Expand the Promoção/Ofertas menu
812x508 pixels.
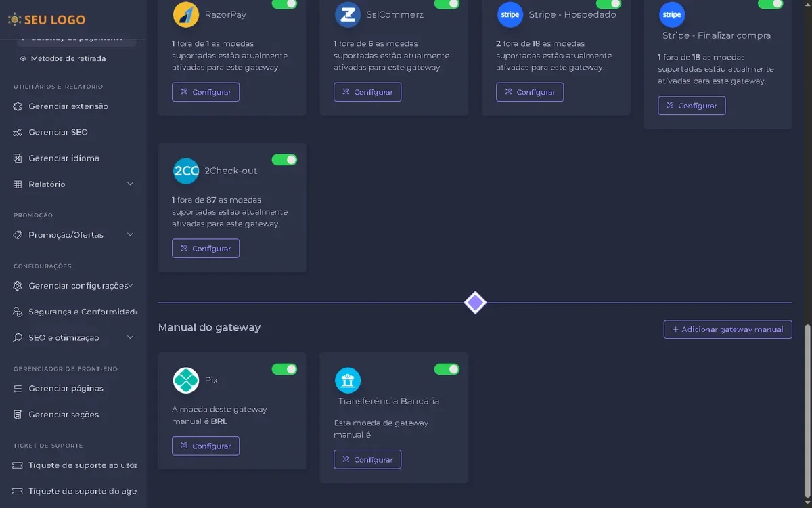click(130, 235)
